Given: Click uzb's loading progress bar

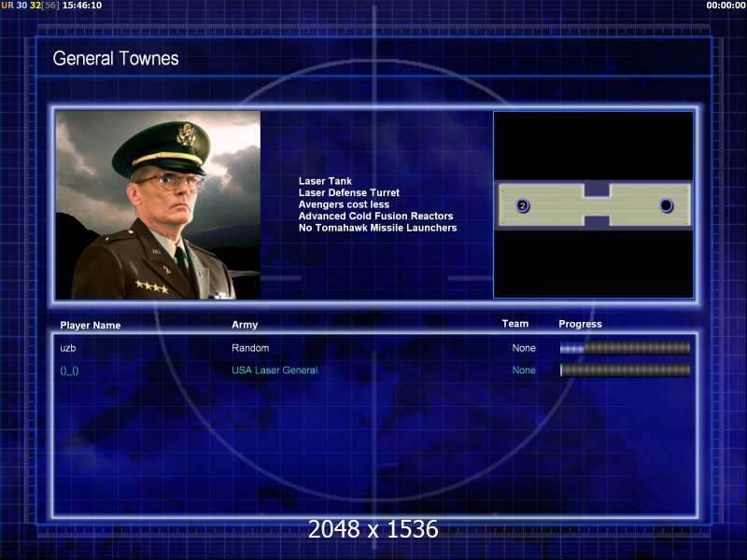Looking at the screenshot, I should coord(625,348).
